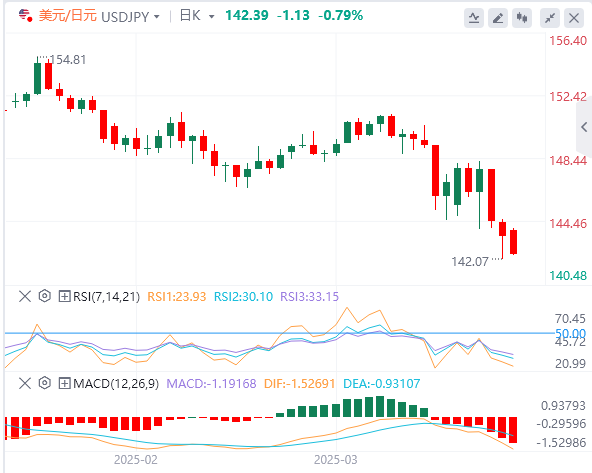Click the RSI 50.00 level label
Image resolution: width=592 pixels, height=473 pixels.
pyautogui.click(x=570, y=333)
